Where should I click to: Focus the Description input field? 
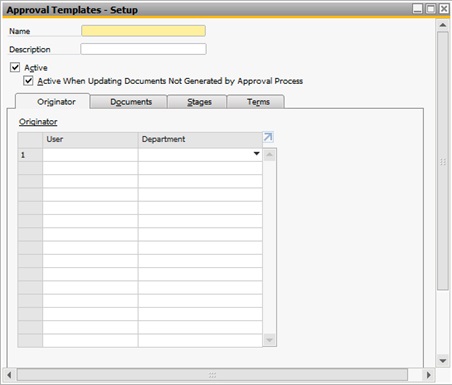(143, 49)
